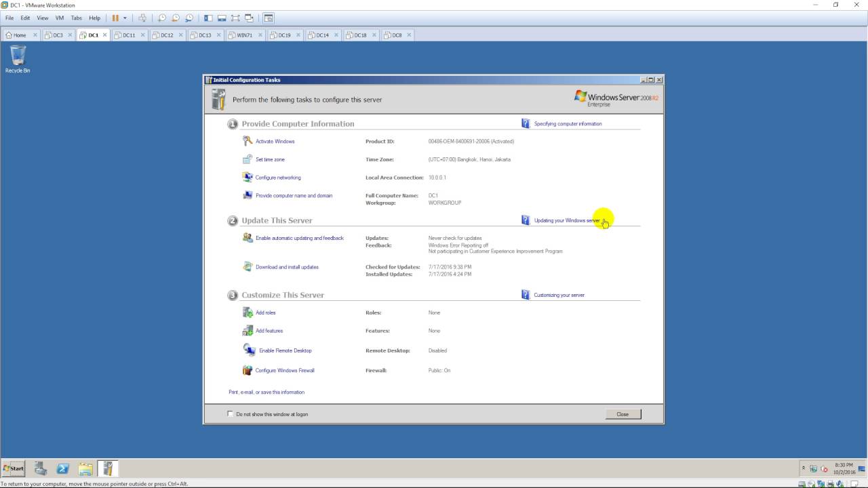
Task: Open the Configure networking link
Action: (x=278, y=178)
